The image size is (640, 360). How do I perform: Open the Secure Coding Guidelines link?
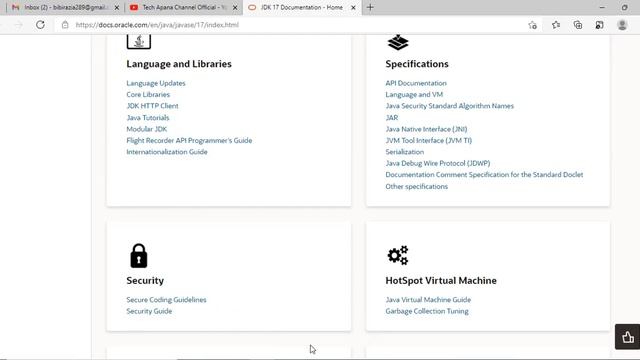click(166, 300)
